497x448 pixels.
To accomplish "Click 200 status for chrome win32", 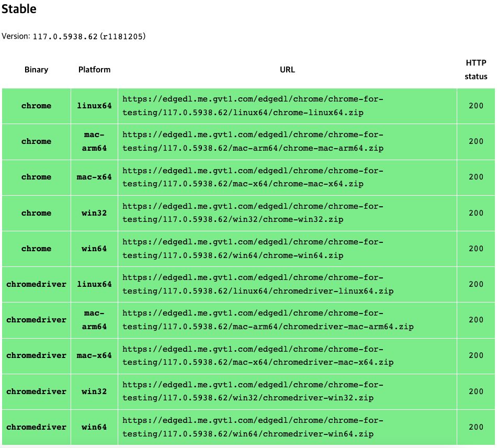I will 476,213.
